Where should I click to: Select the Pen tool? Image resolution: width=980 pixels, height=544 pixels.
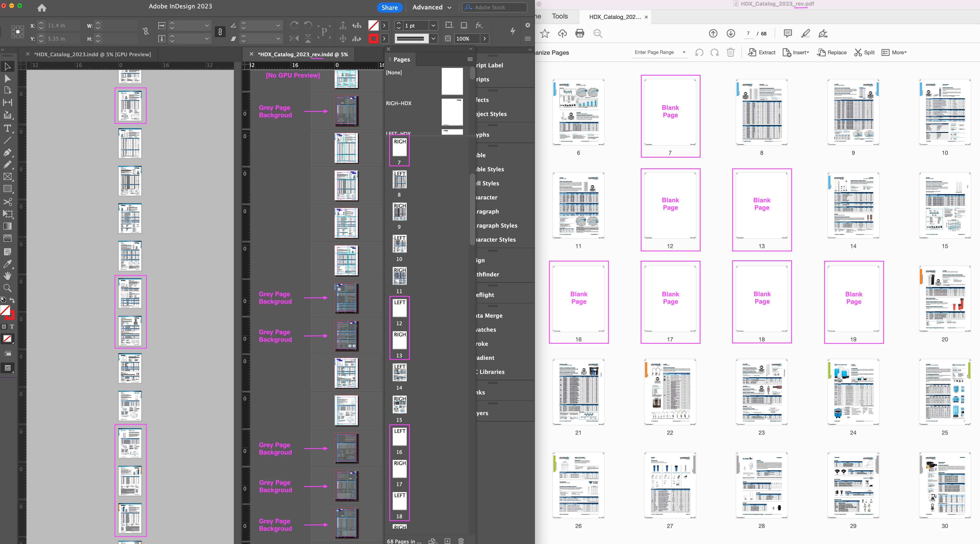[x=7, y=152]
